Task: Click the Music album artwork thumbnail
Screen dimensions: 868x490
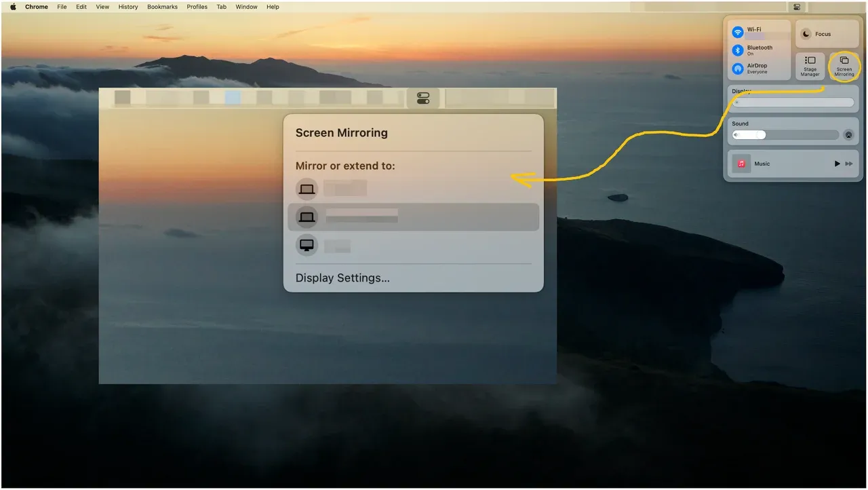Action: point(741,164)
